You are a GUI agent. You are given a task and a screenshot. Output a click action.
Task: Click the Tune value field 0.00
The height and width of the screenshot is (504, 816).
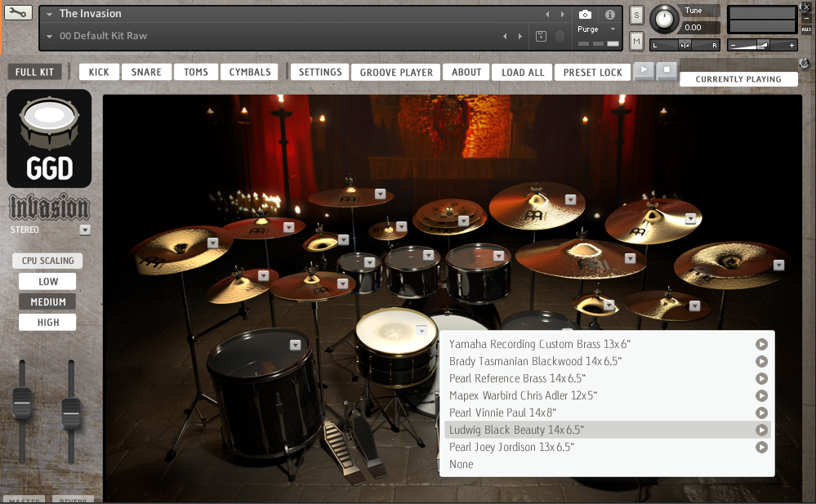(699, 28)
